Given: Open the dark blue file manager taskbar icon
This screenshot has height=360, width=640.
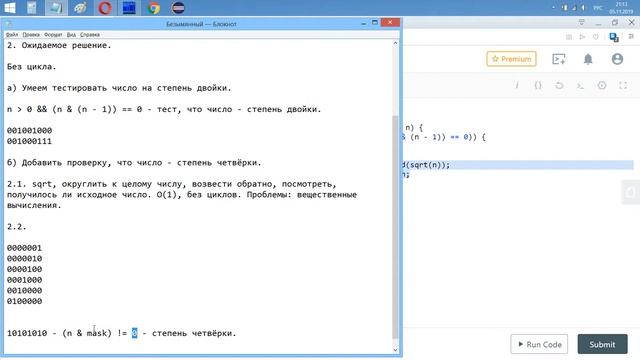Looking at the screenshot, I should [x=129, y=8].
